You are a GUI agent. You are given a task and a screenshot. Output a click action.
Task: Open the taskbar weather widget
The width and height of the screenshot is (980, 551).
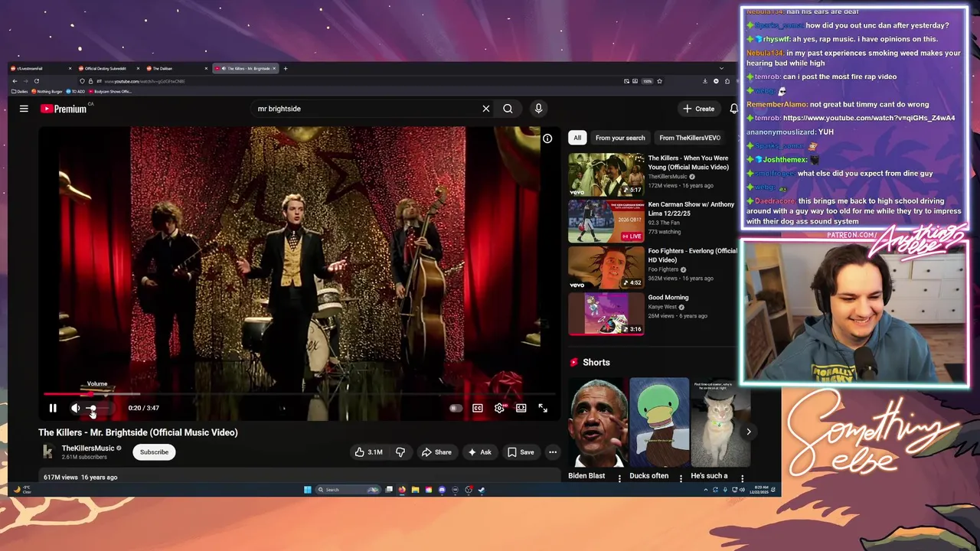[23, 490]
